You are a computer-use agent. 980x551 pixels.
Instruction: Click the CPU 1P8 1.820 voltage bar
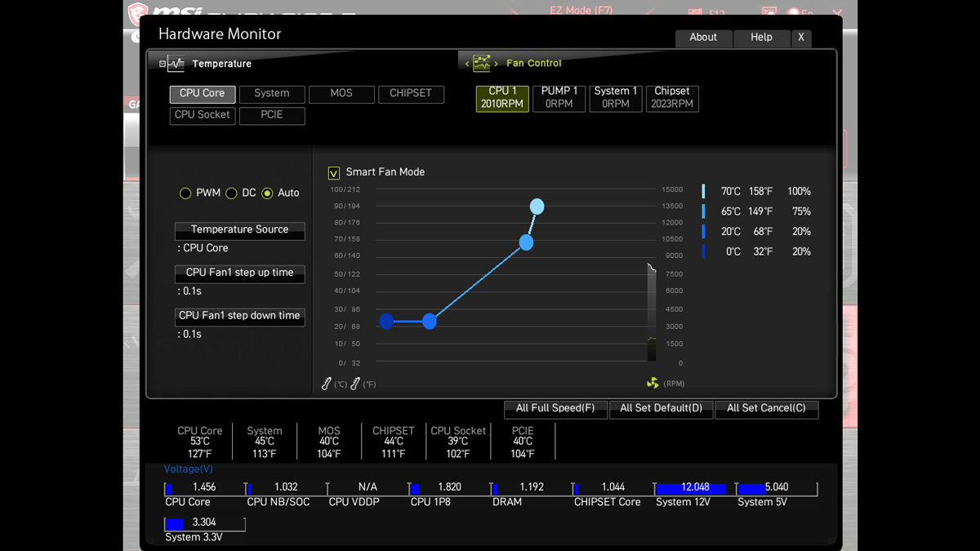tap(449, 488)
